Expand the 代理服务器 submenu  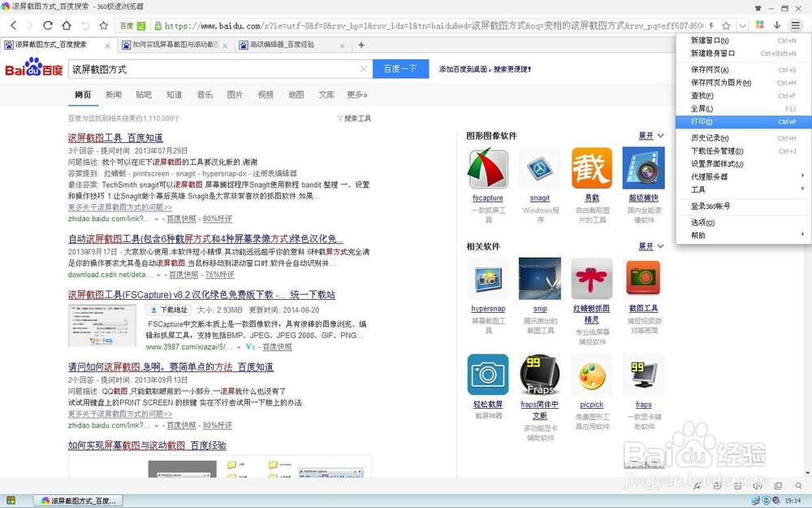[x=744, y=176]
